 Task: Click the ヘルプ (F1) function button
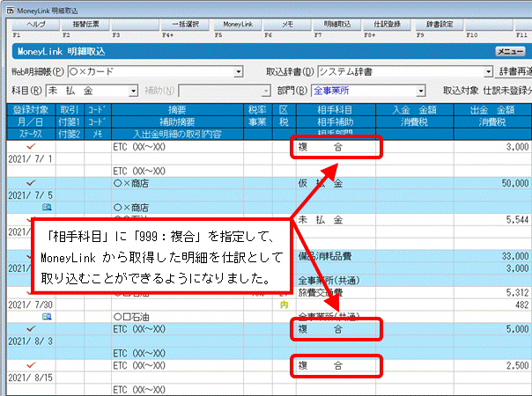[x=35, y=25]
